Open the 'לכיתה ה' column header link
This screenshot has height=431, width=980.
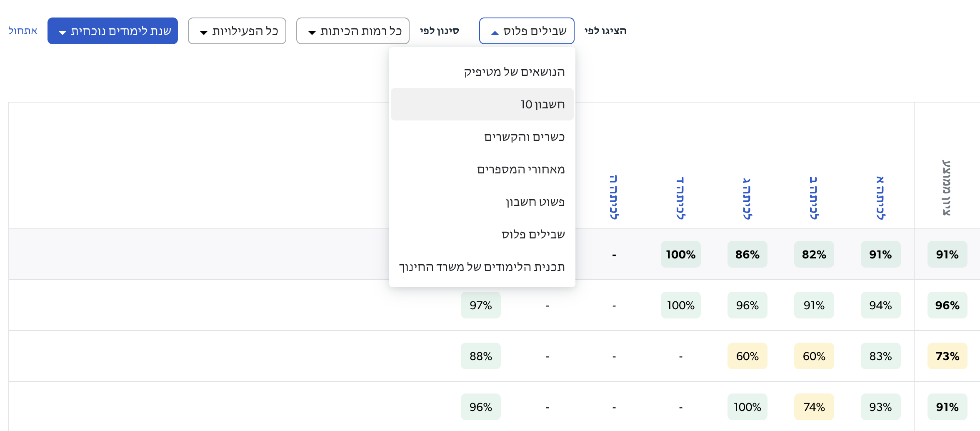click(x=613, y=198)
